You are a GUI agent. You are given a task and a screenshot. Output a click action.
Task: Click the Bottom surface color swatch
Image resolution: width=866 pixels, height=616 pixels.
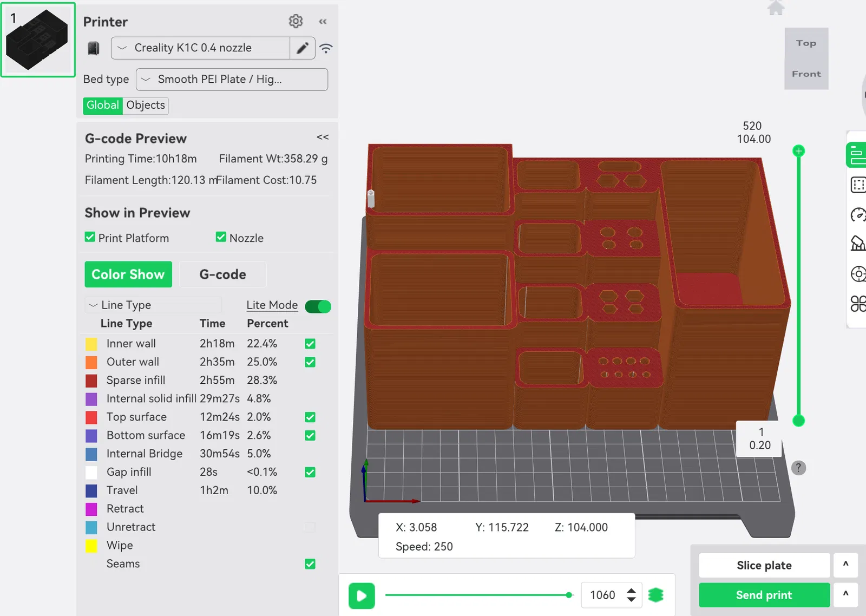[91, 436]
